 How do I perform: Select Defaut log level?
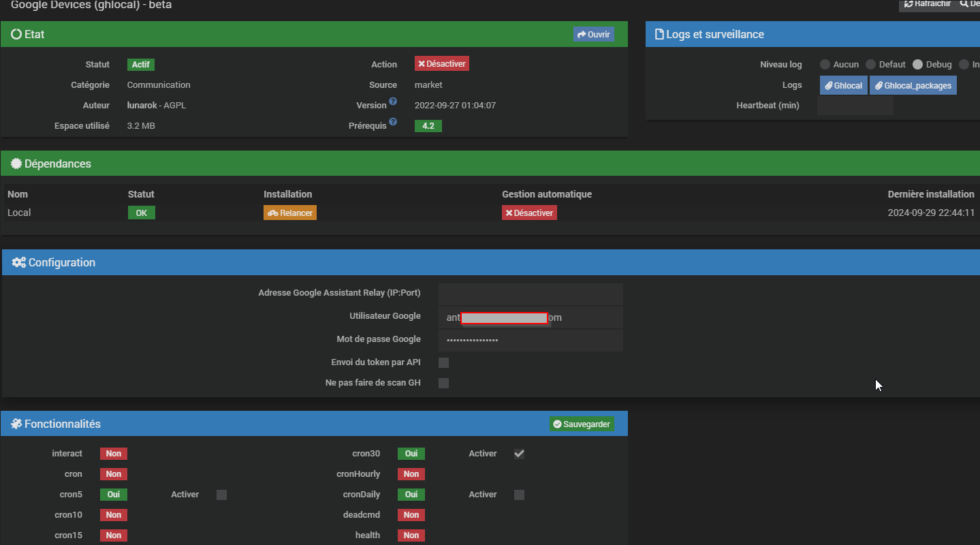[x=871, y=65]
